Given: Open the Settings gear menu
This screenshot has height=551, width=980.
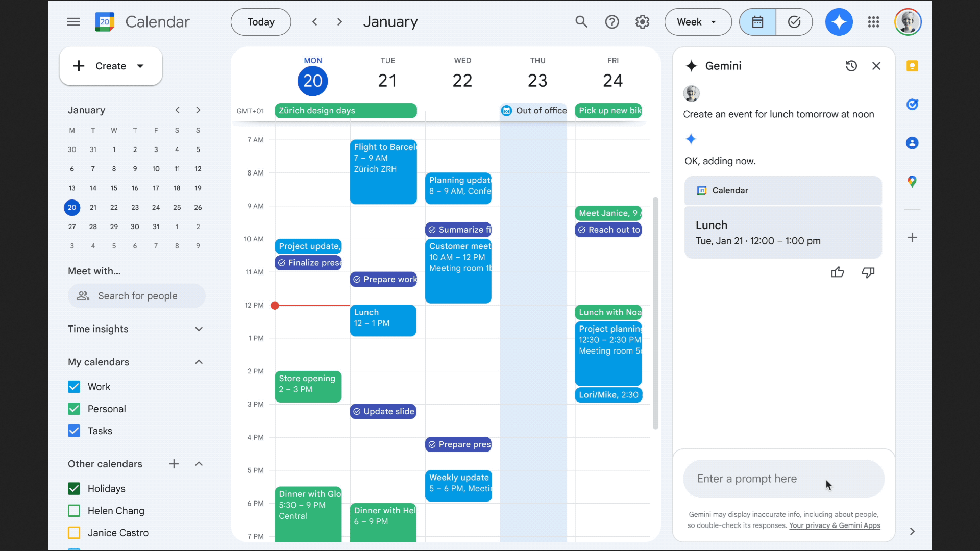Looking at the screenshot, I should click(x=643, y=21).
